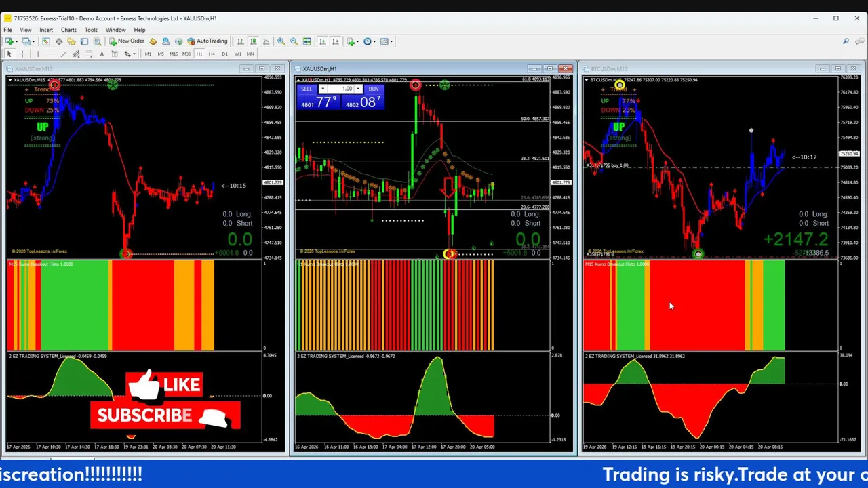Open the Insert menu
The image size is (868, 488).
[x=46, y=30]
